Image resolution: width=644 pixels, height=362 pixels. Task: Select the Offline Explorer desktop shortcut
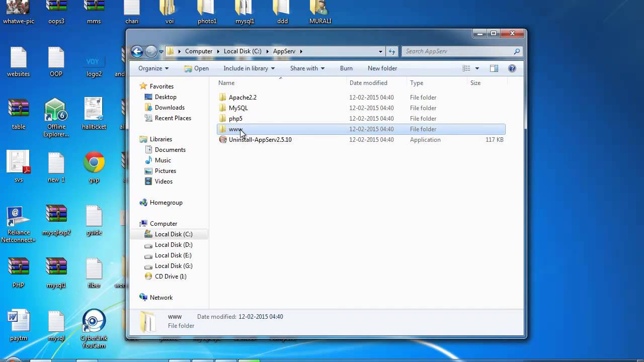click(56, 118)
